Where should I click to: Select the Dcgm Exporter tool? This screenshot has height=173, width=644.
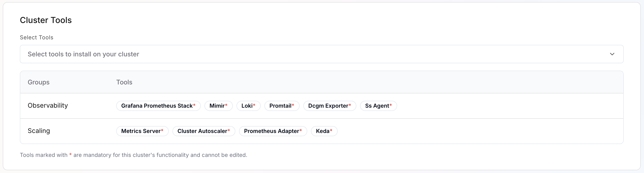pos(330,106)
